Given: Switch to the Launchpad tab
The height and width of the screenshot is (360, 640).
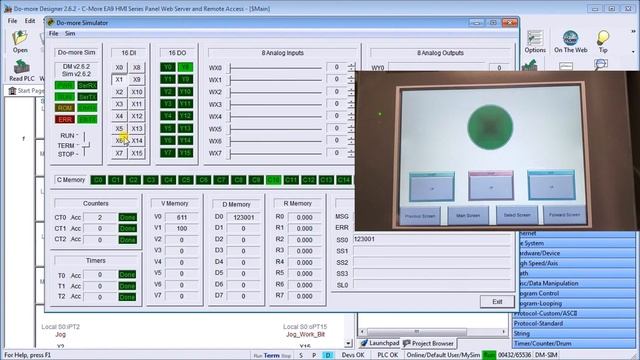Looking at the screenshot, I should (x=380, y=343).
